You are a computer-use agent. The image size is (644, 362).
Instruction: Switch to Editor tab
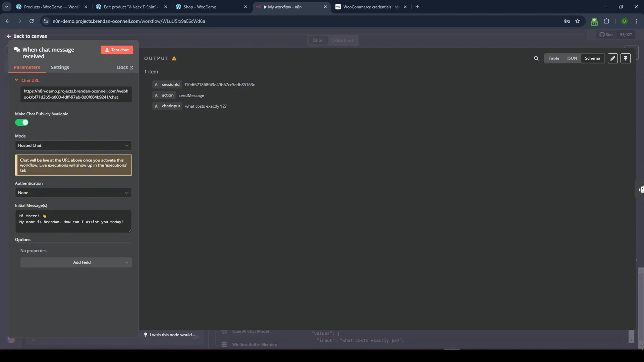click(x=318, y=40)
